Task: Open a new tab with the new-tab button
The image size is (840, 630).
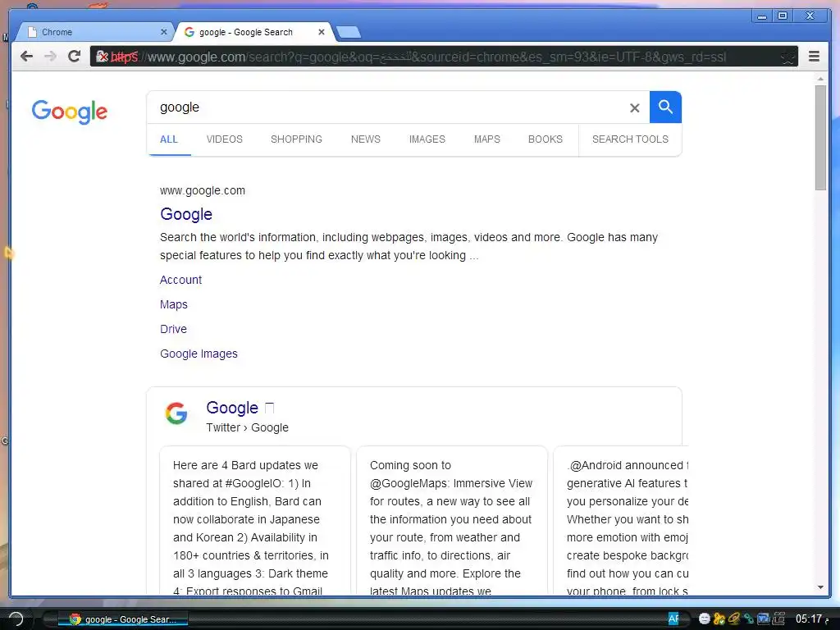Action: tap(349, 32)
